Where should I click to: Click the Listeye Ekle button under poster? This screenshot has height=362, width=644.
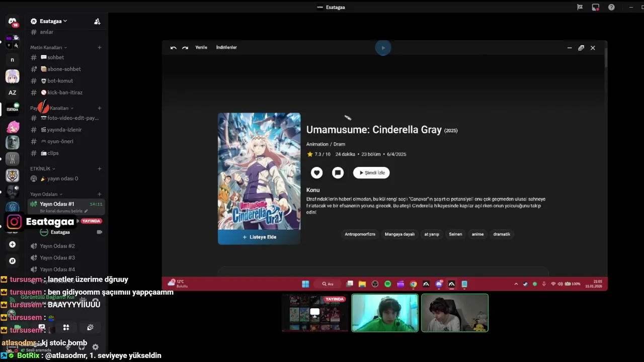pos(259,237)
